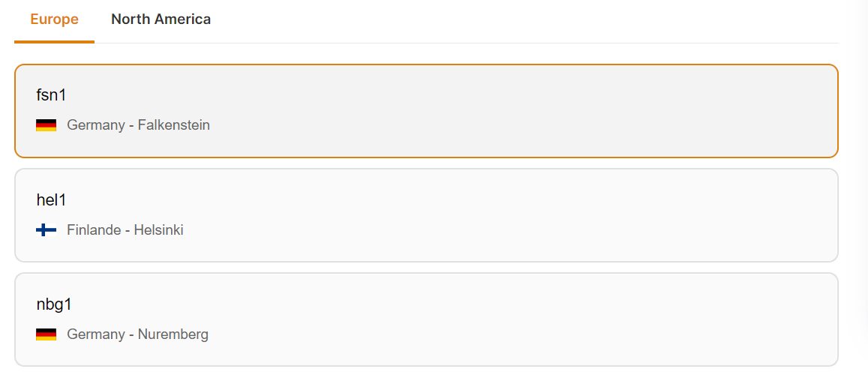
Task: Click the Finland flag icon
Action: 46,230
